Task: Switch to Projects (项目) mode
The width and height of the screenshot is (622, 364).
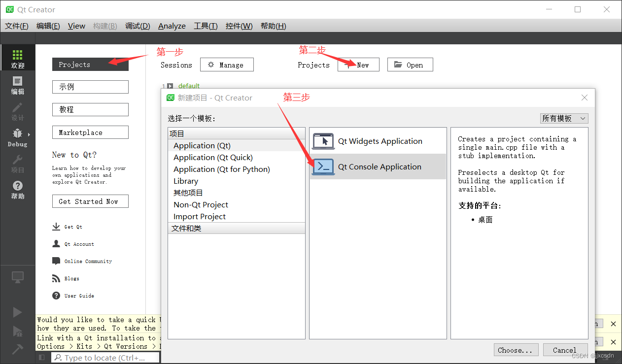Action: 18,163
